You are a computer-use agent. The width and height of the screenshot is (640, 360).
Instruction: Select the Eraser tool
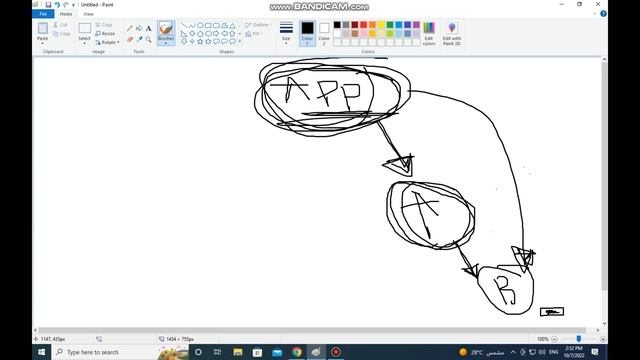[x=130, y=39]
